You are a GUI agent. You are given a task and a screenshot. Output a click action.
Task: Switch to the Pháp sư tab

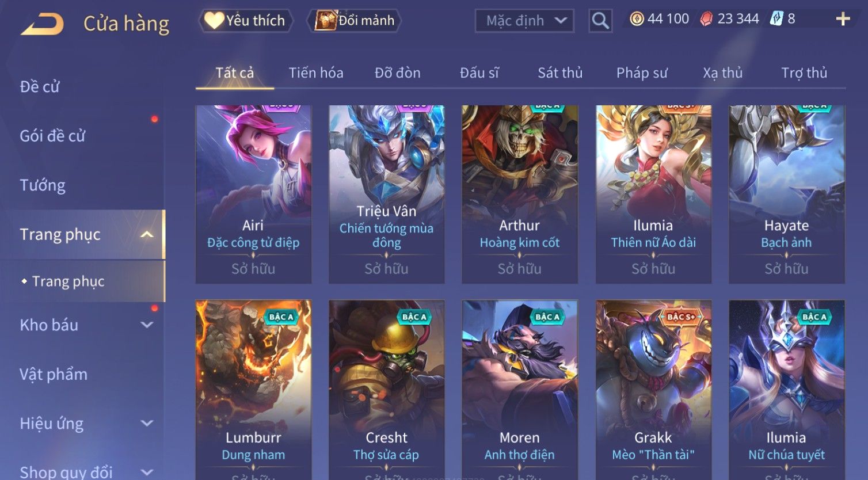(x=642, y=73)
